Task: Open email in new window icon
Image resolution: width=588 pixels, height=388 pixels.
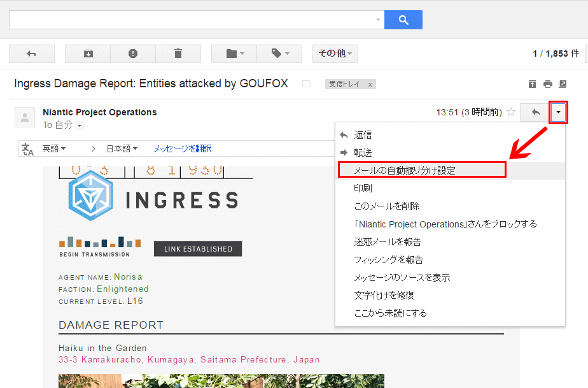Action: (563, 84)
